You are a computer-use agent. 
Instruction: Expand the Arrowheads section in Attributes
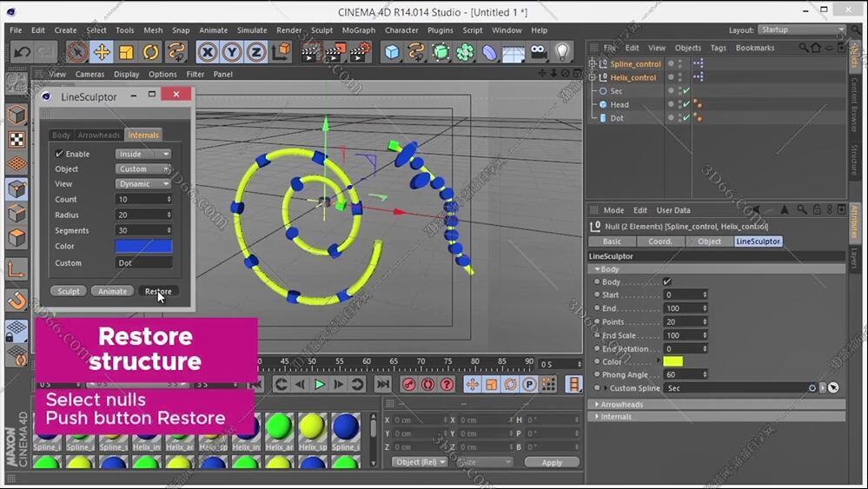(x=621, y=404)
